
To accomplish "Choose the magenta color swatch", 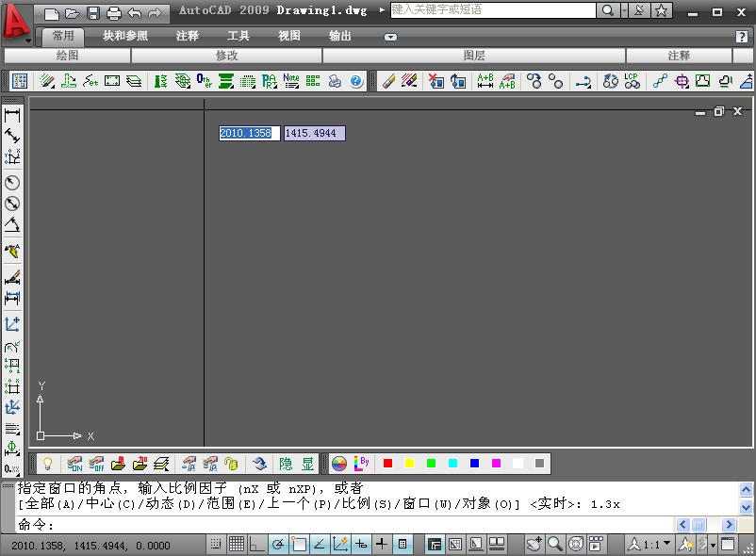I will point(496,463).
